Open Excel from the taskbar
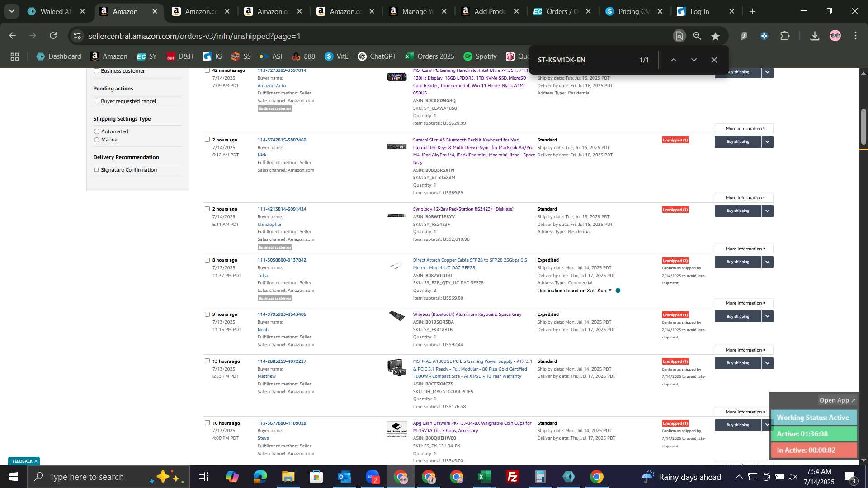Screen dimensions: 868x488 pos(484,477)
